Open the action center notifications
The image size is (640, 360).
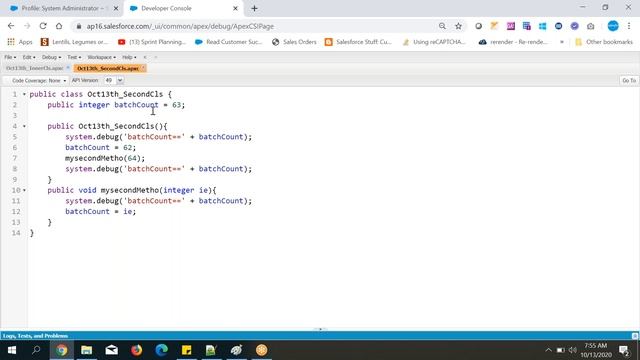[x=624, y=350]
